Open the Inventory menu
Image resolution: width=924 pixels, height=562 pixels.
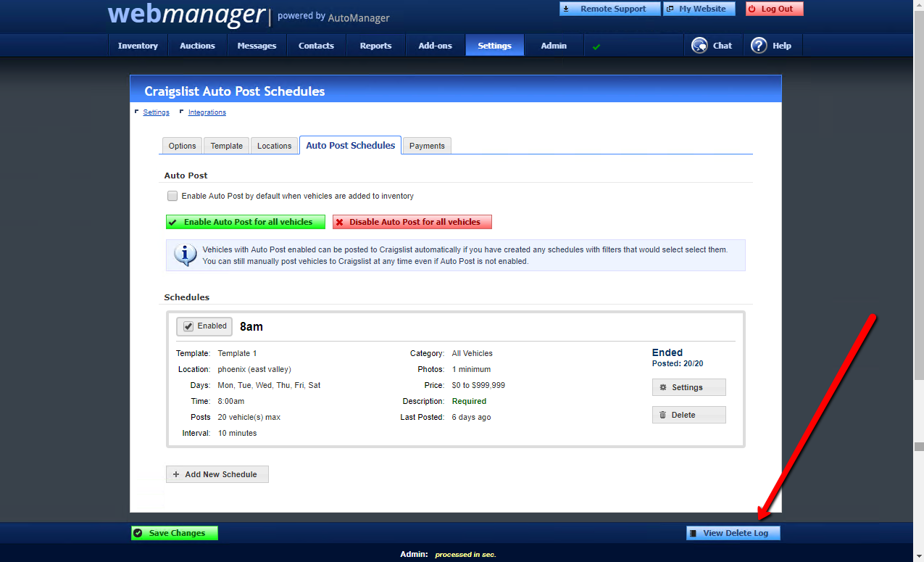pos(138,46)
